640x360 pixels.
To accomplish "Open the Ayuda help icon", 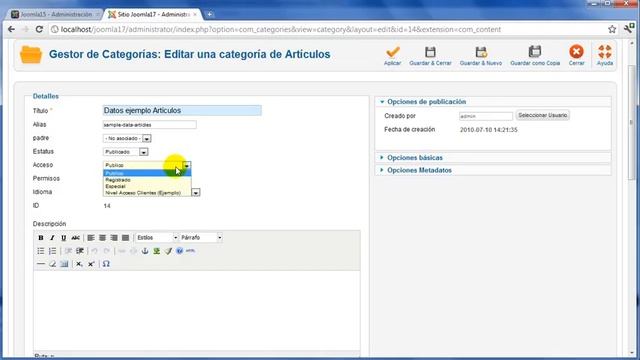I will click(x=604, y=52).
